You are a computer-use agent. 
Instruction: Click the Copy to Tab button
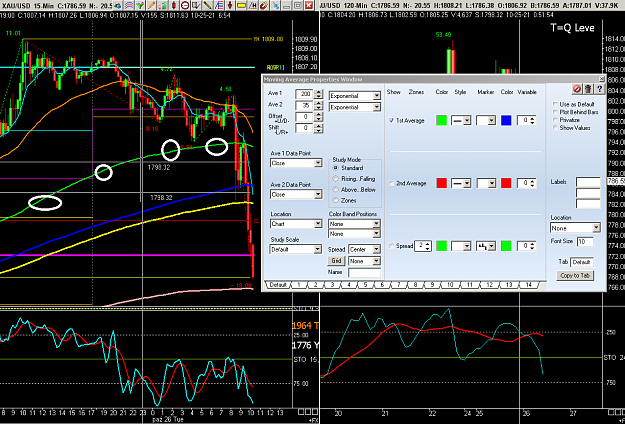coord(575,275)
